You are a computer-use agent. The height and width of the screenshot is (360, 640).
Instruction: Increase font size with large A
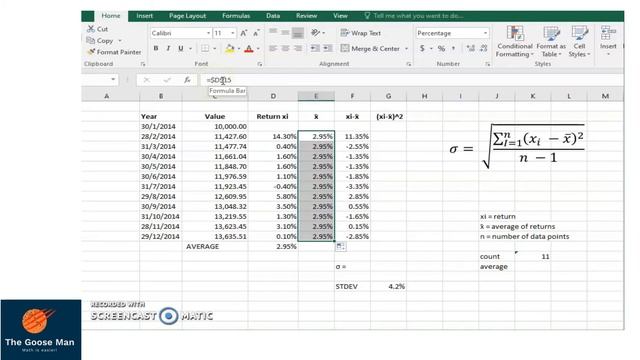[243, 33]
